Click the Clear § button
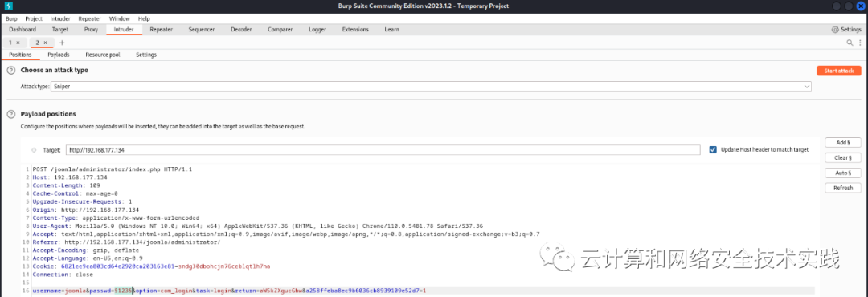 [x=843, y=157]
